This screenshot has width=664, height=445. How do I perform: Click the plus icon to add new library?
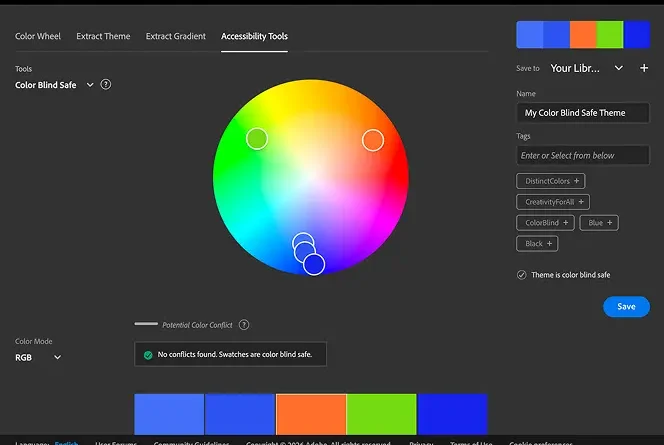click(x=644, y=68)
